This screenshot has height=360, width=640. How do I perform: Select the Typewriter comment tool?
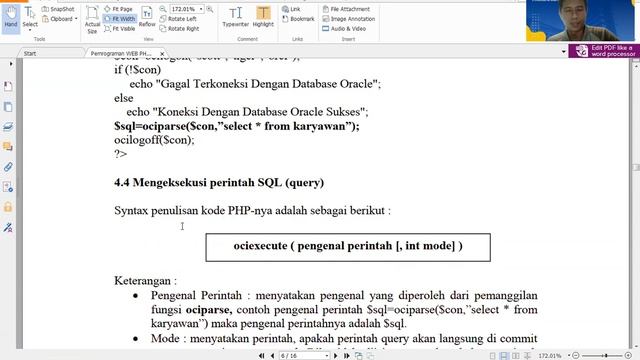tap(236, 17)
